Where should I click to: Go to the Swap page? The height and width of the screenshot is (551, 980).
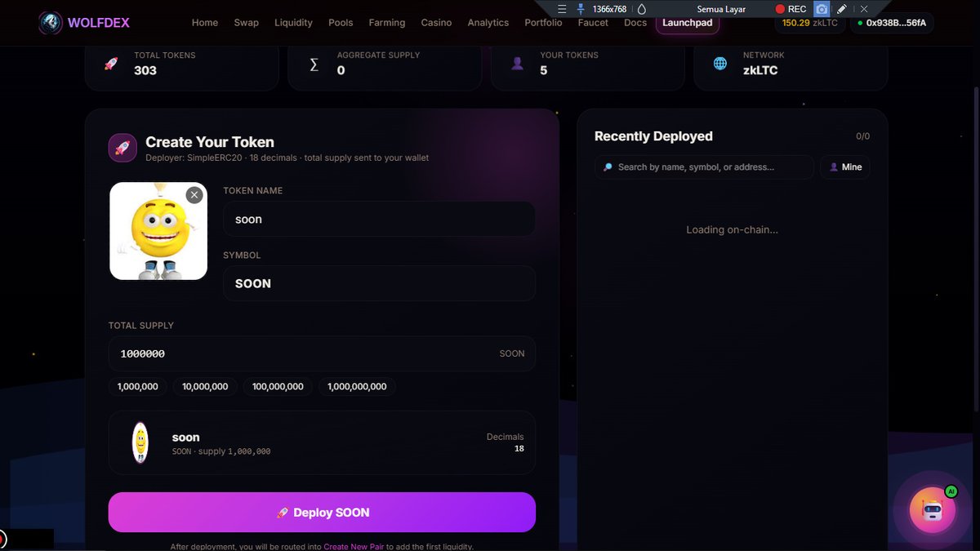click(x=246, y=23)
